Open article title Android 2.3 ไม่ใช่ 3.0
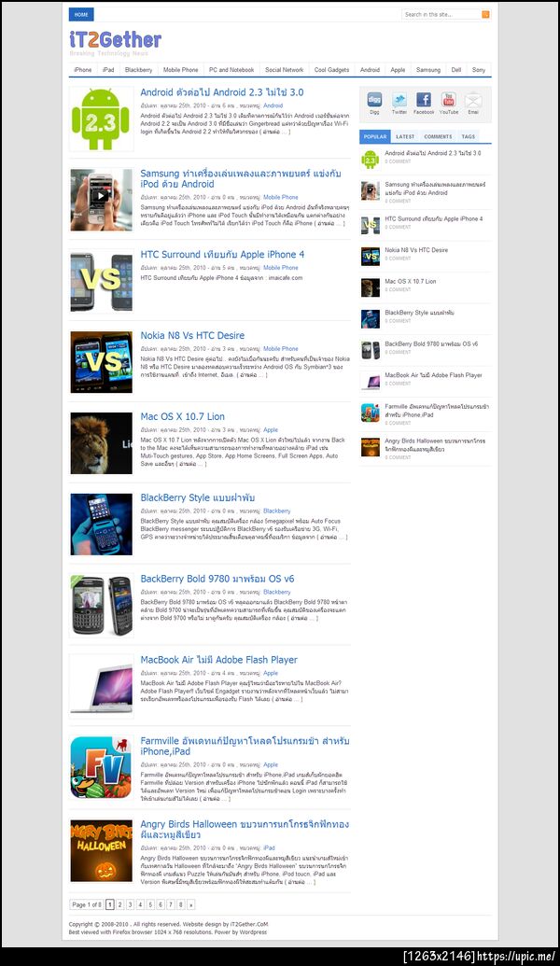The image size is (560, 966). [222, 92]
